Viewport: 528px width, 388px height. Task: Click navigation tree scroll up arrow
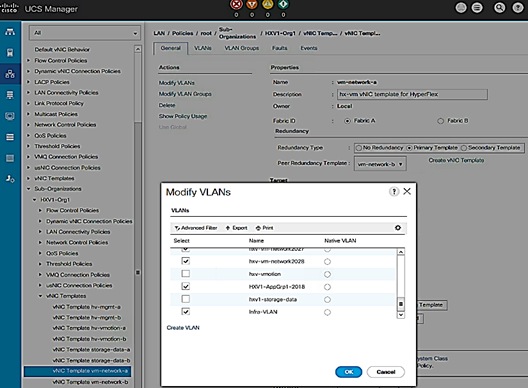pos(138,49)
